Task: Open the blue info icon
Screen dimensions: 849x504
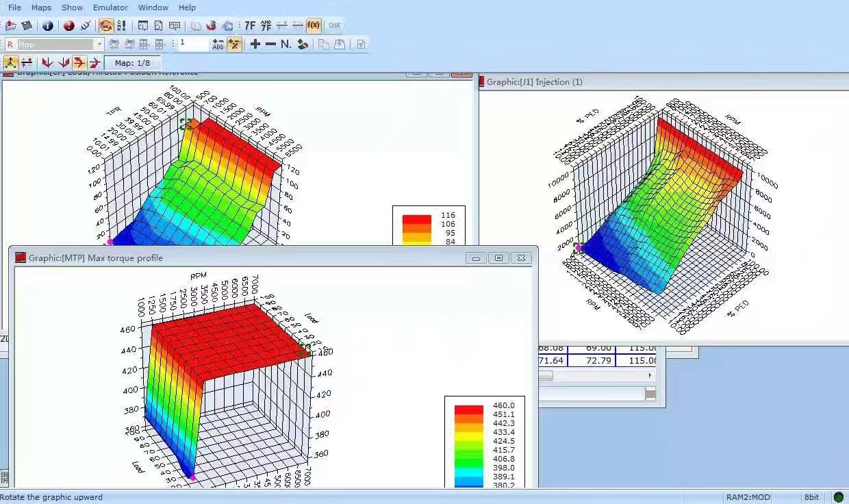Action: [x=48, y=26]
